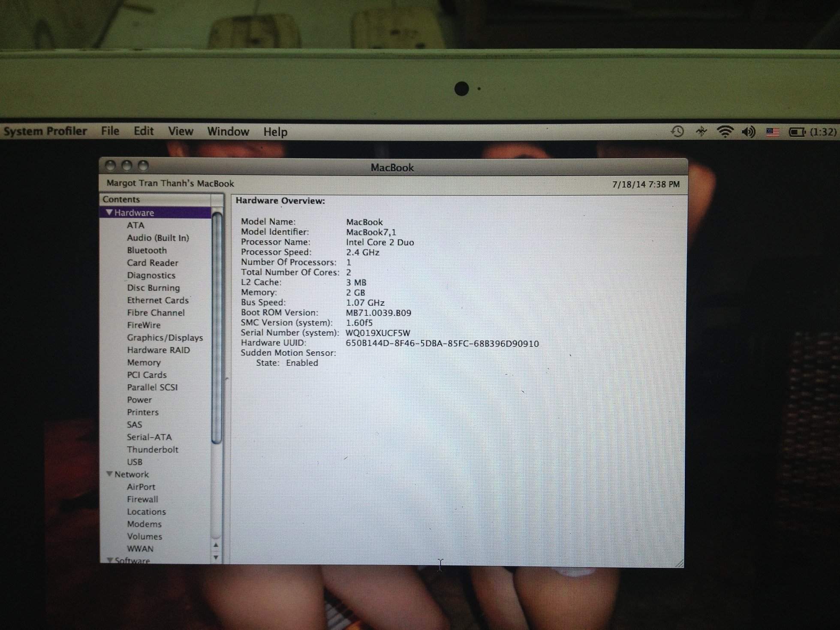840x630 pixels.
Task: Select Locations under Network
Action: pos(146,512)
